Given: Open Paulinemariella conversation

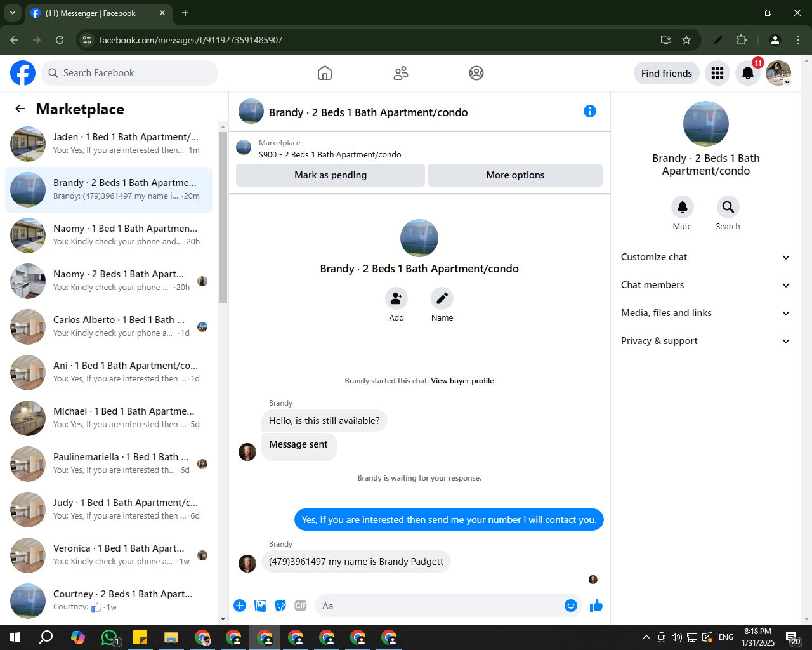Looking at the screenshot, I should [x=108, y=464].
